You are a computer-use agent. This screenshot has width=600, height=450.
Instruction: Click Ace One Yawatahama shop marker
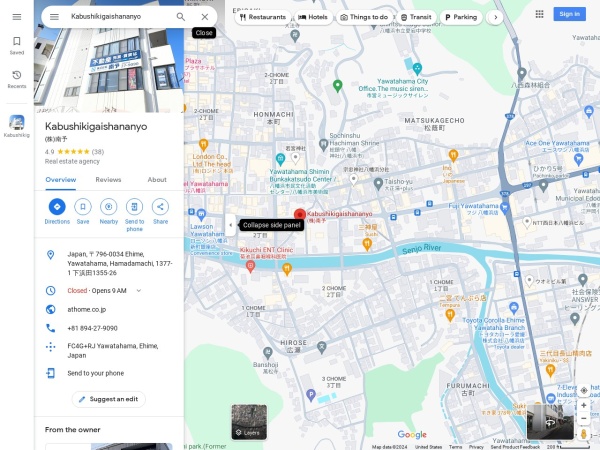(x=578, y=159)
